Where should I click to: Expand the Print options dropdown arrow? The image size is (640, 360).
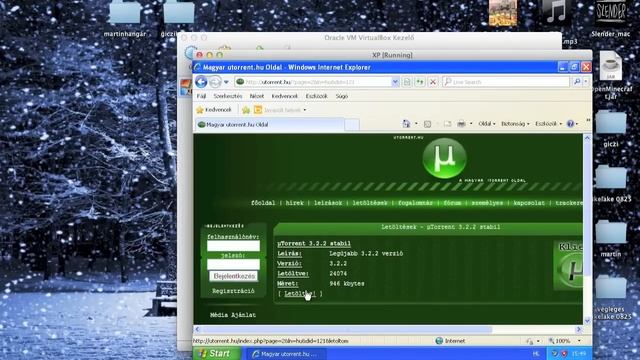coord(471,124)
